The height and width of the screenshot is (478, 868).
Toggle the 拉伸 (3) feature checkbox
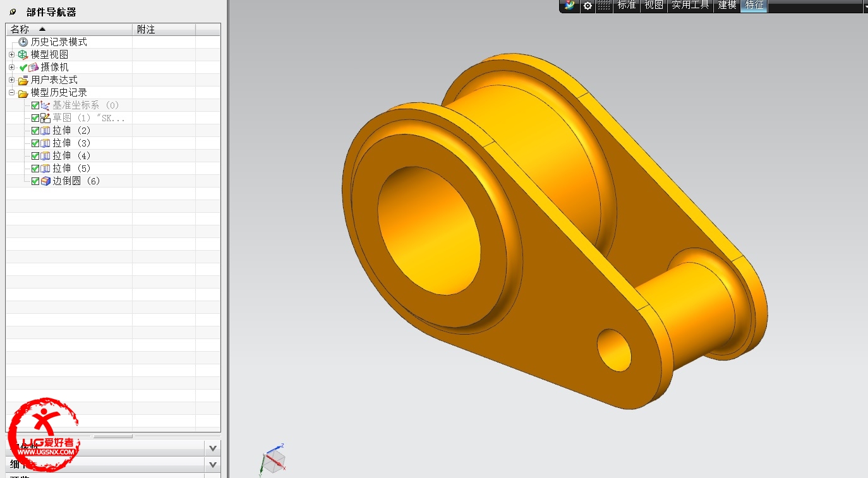point(35,143)
